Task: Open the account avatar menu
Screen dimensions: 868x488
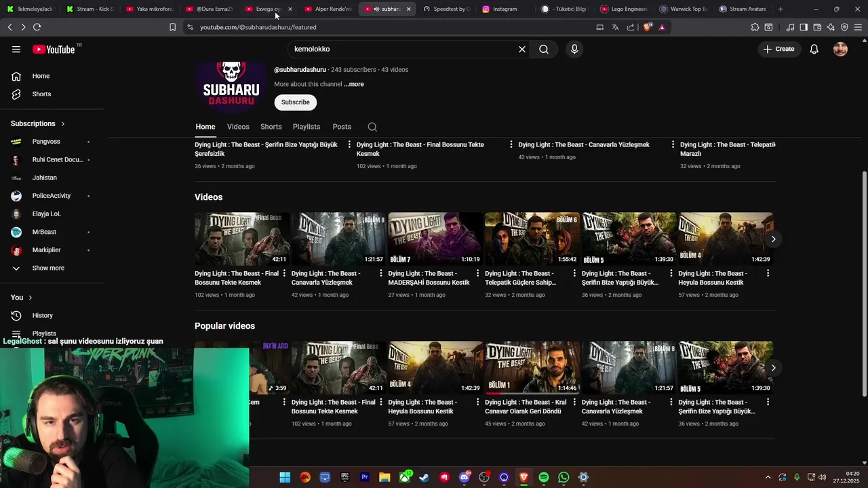Action: click(x=840, y=49)
